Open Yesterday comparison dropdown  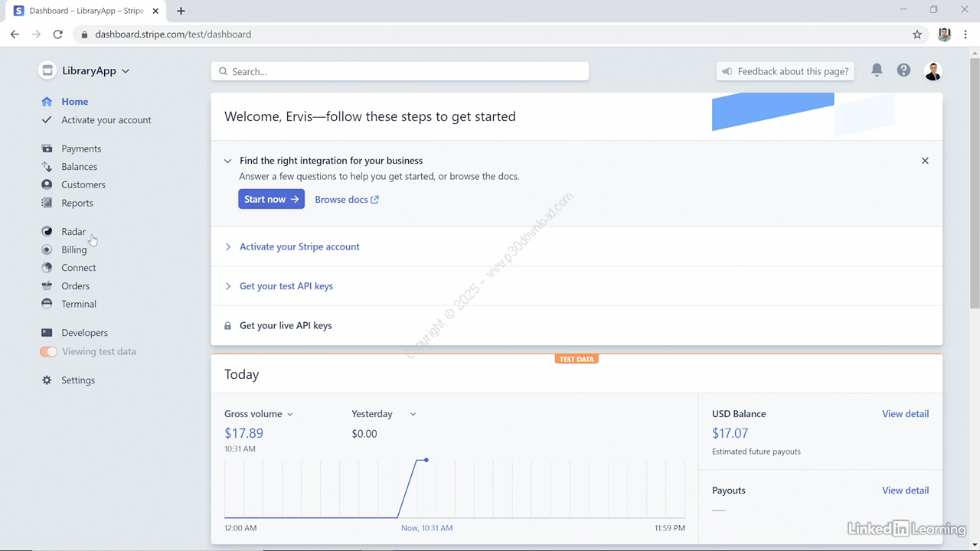[x=384, y=414]
